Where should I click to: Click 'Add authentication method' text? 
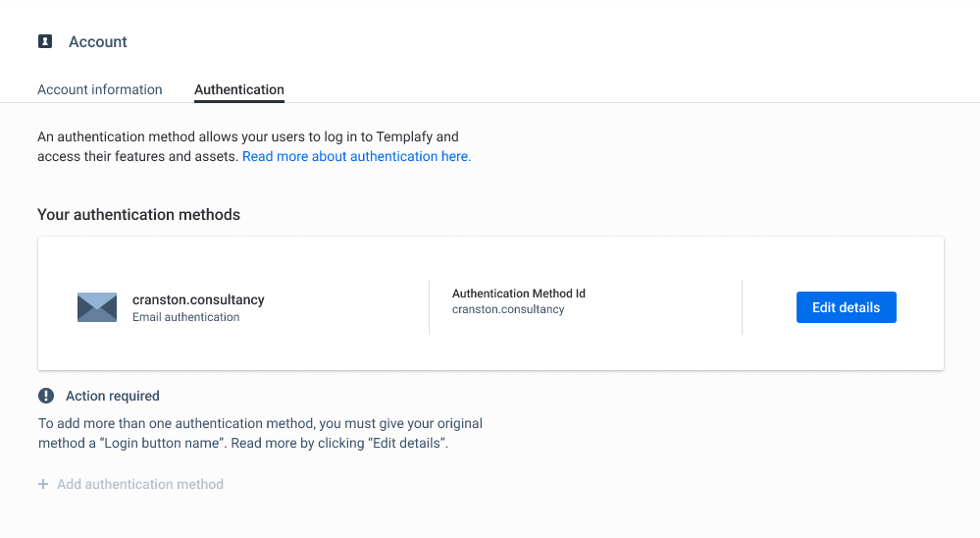click(140, 484)
